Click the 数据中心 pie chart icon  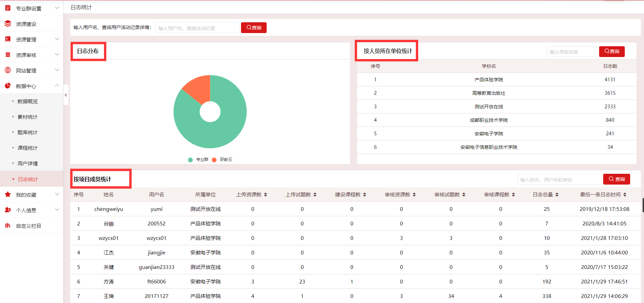[8, 85]
